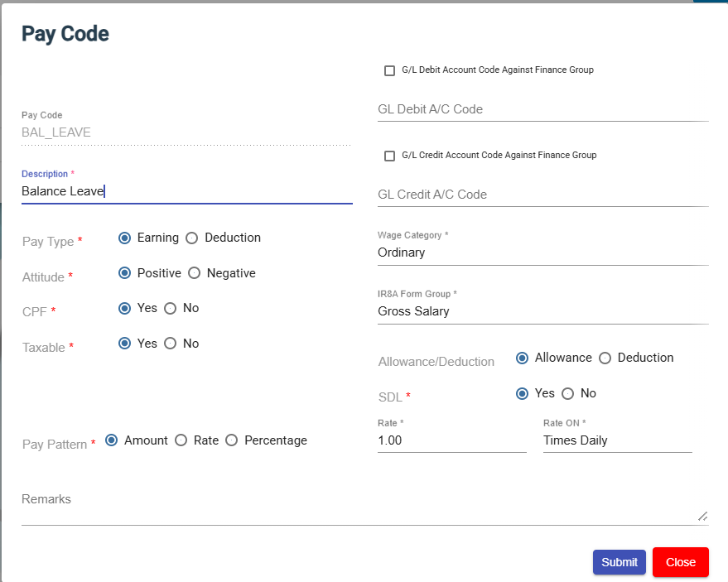Screen dimensions: 728x582
Task: Expand the IR8A Form Group dropdown
Action: tap(542, 311)
